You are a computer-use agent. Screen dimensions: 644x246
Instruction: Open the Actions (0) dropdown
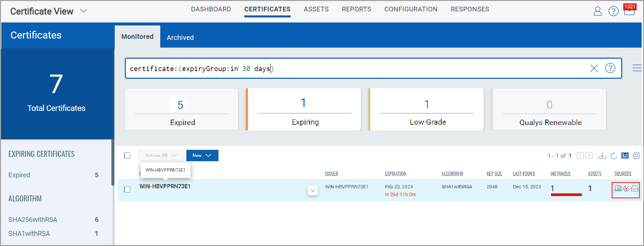coord(161,156)
